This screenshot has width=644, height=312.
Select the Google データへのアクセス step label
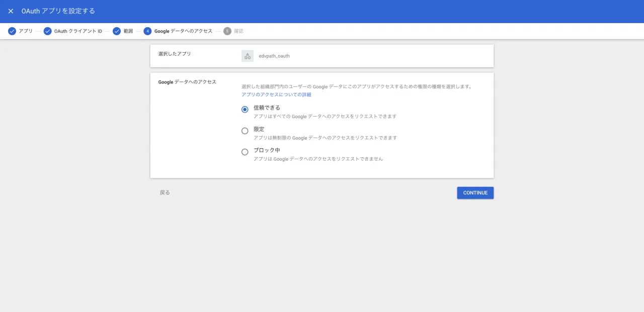[183, 31]
